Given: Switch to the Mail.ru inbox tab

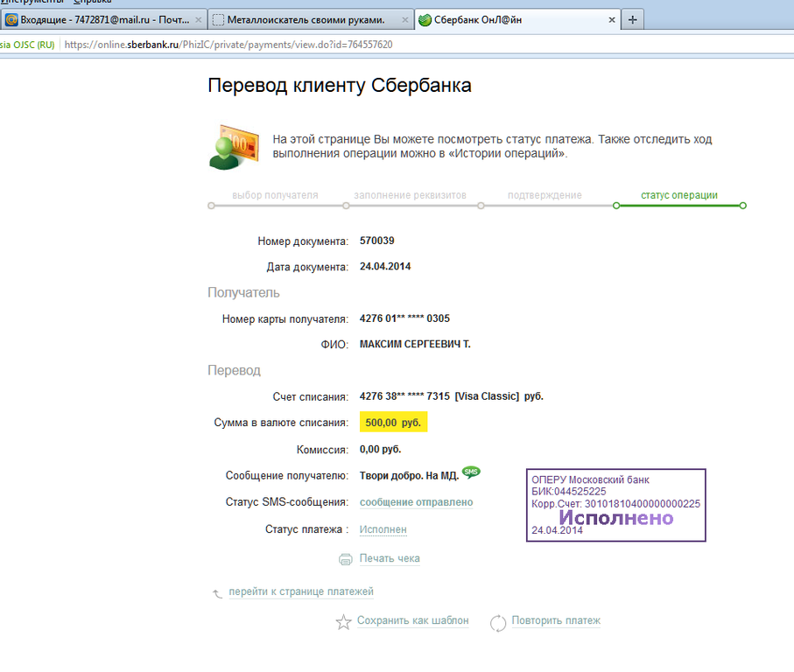Looking at the screenshot, I should [x=103, y=20].
